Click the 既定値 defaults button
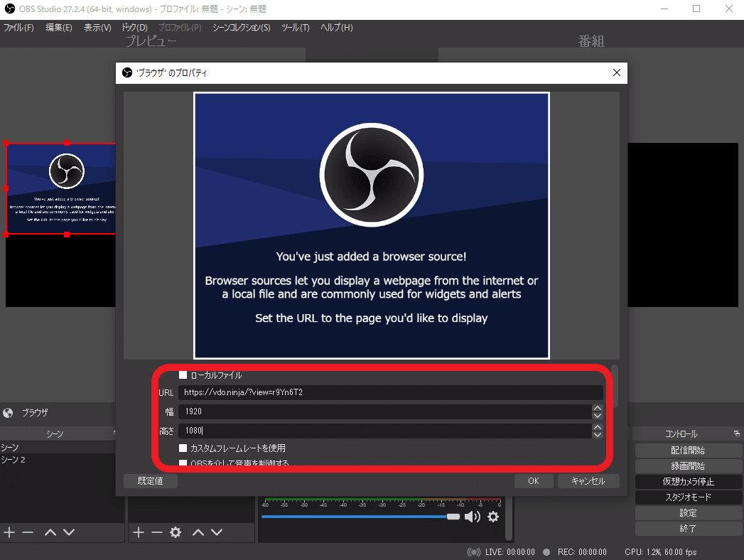The image size is (744, 560). (151, 480)
